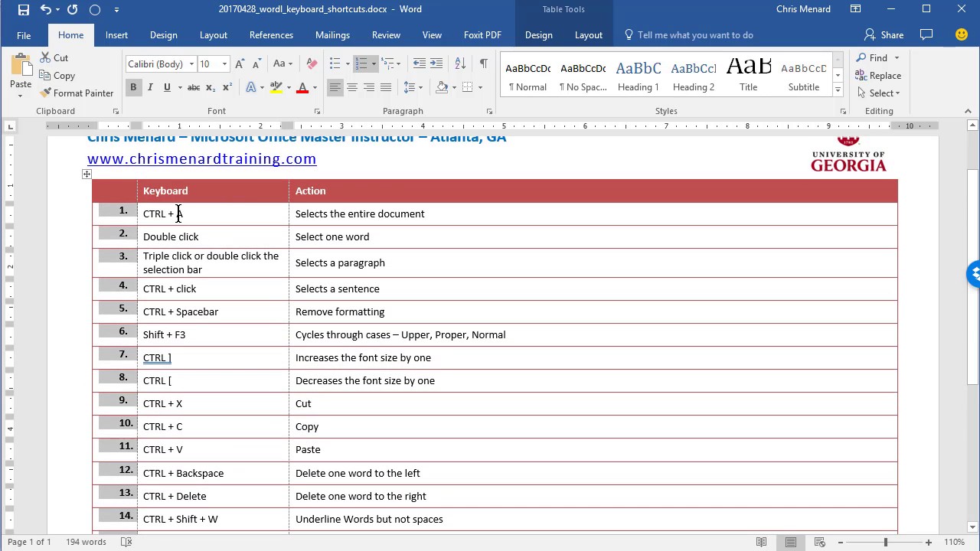Expand the Paste options arrow
This screenshot has width=980, height=551.
(21, 96)
